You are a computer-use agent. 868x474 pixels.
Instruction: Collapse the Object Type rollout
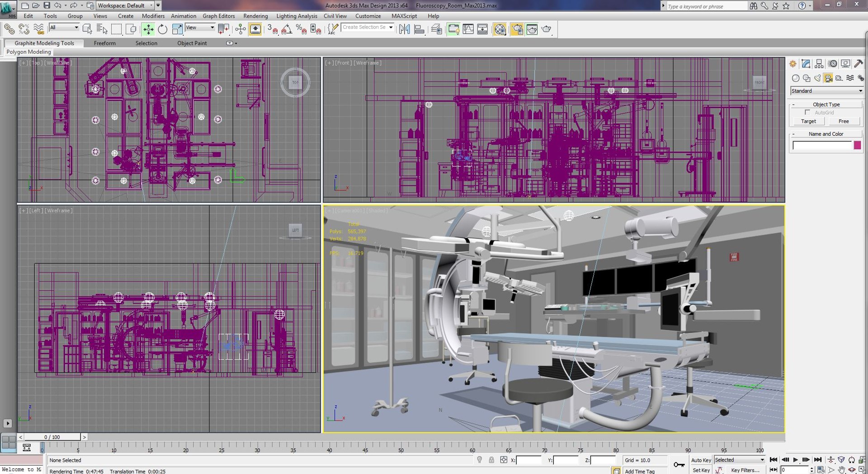826,104
